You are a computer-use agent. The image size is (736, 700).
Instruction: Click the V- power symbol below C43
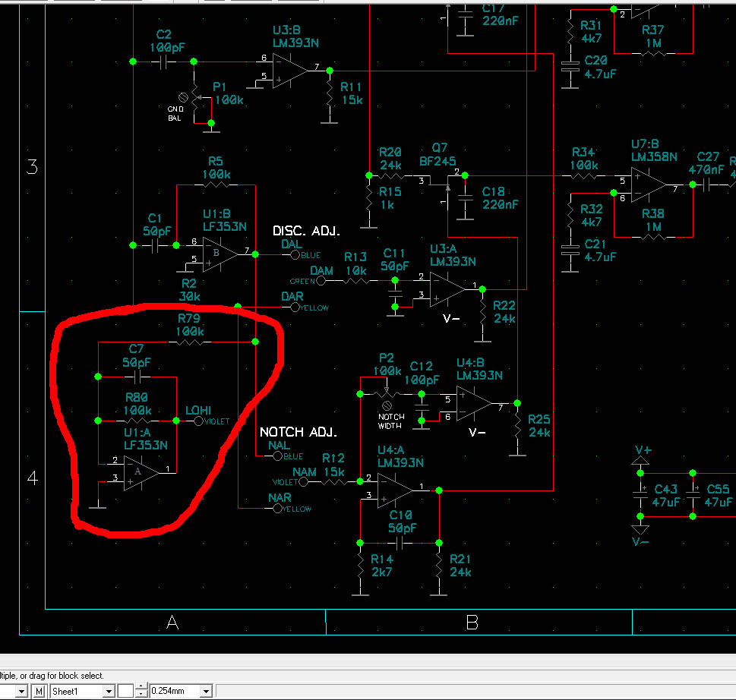pos(640,530)
